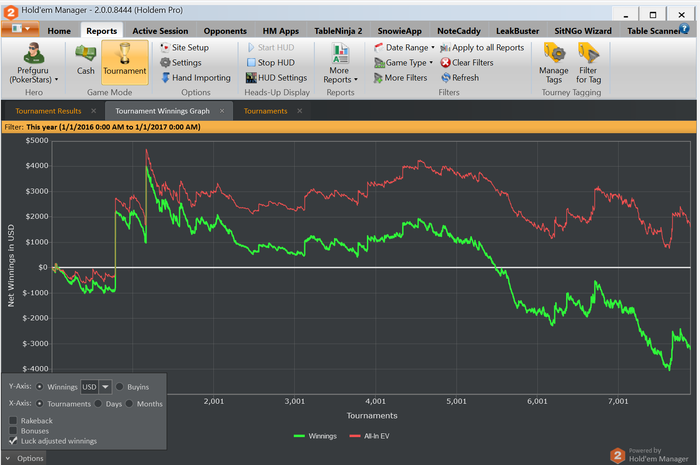Click the Game Type filter icon
Viewport: 700px width, 465px height.
pyautogui.click(x=379, y=62)
